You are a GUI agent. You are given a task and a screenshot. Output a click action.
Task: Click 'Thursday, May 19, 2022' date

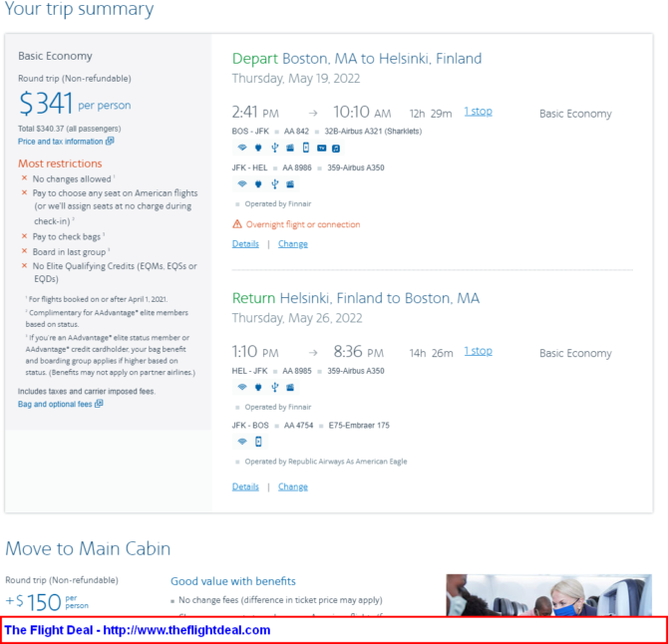296,79
